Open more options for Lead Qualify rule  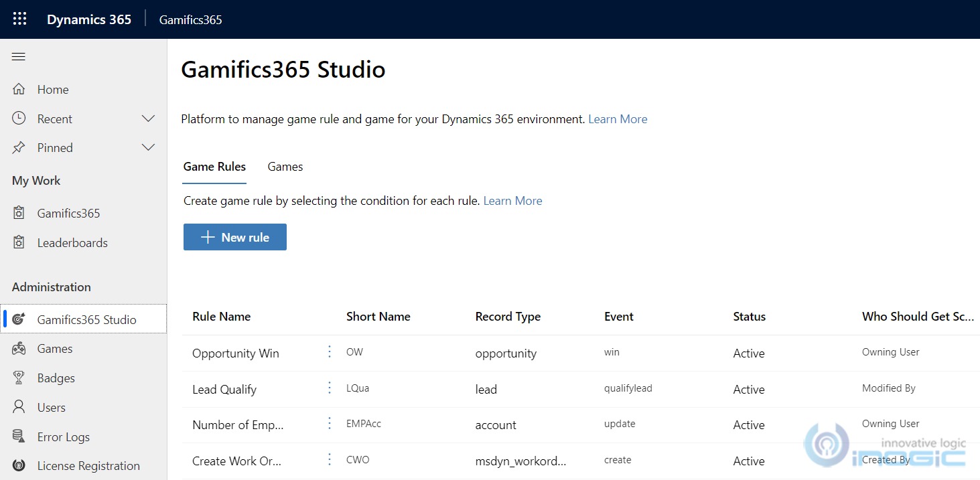click(x=329, y=388)
